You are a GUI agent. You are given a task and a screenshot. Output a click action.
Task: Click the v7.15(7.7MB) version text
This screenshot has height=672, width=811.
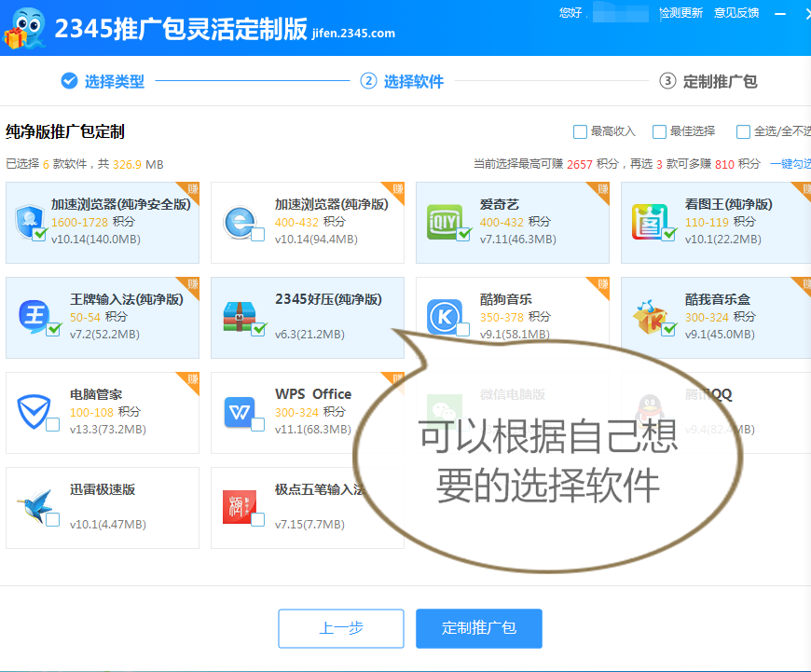[309, 525]
